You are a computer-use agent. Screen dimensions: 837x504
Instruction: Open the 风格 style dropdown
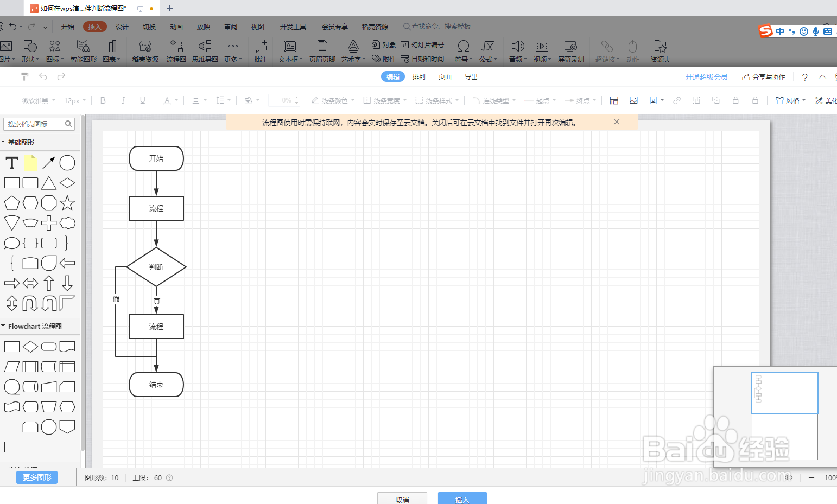(x=791, y=100)
